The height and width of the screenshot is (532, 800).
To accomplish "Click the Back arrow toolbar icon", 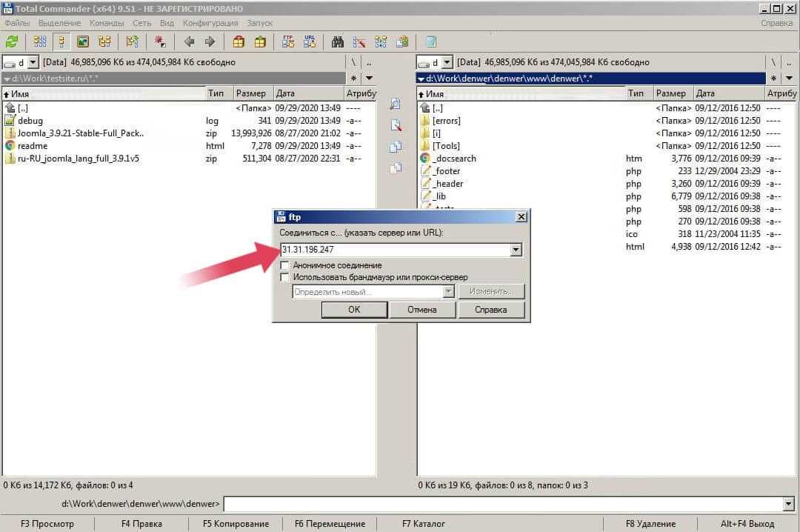I will pyautogui.click(x=189, y=41).
